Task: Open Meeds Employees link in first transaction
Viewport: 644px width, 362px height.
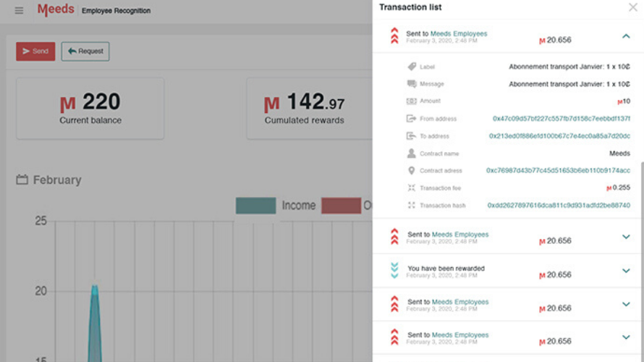Action: (x=459, y=34)
